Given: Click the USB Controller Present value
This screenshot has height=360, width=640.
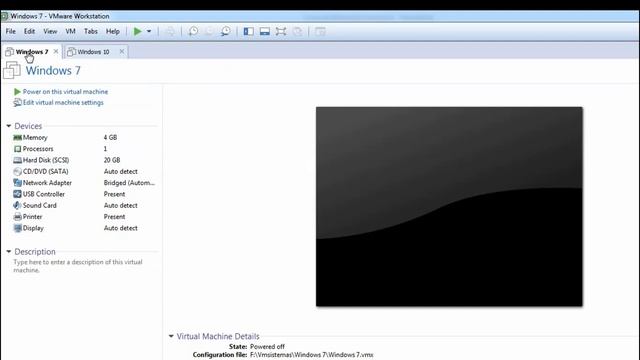Looking at the screenshot, I should (114, 194).
